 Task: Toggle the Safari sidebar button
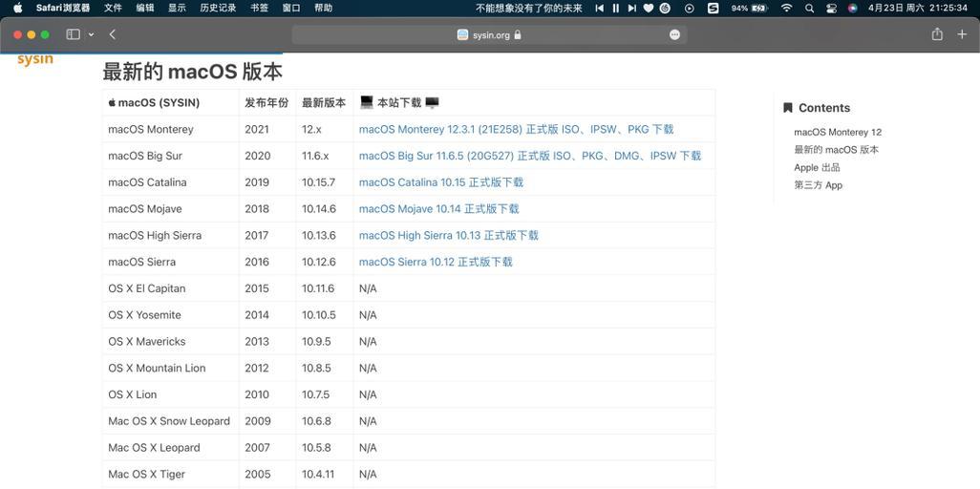[x=74, y=34]
